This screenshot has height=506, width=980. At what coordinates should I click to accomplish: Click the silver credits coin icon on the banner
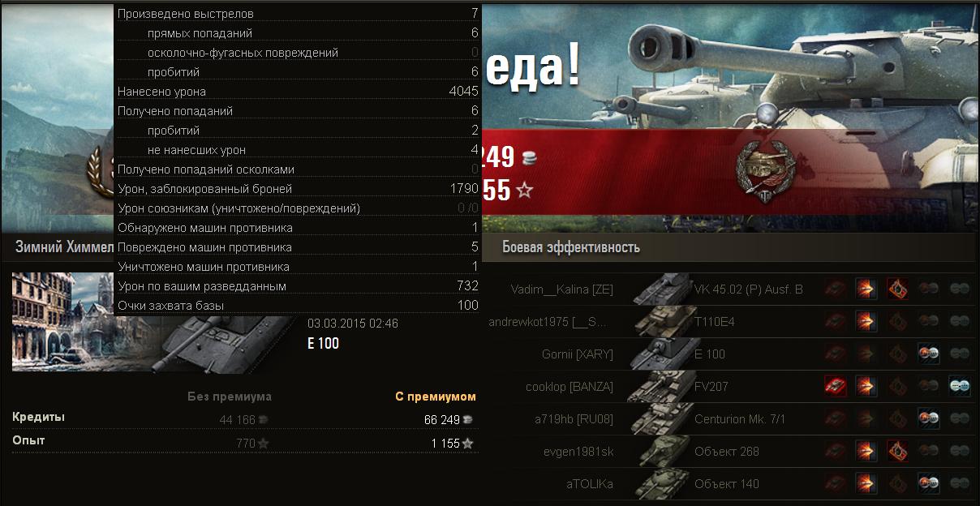click(529, 157)
